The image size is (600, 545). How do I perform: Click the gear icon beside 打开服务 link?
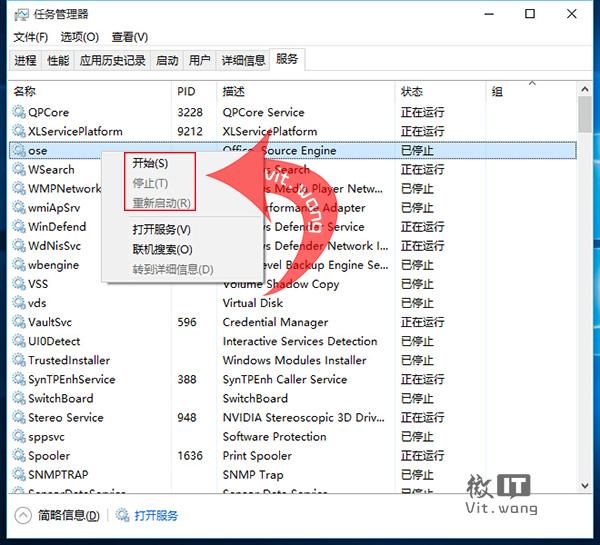click(x=122, y=515)
